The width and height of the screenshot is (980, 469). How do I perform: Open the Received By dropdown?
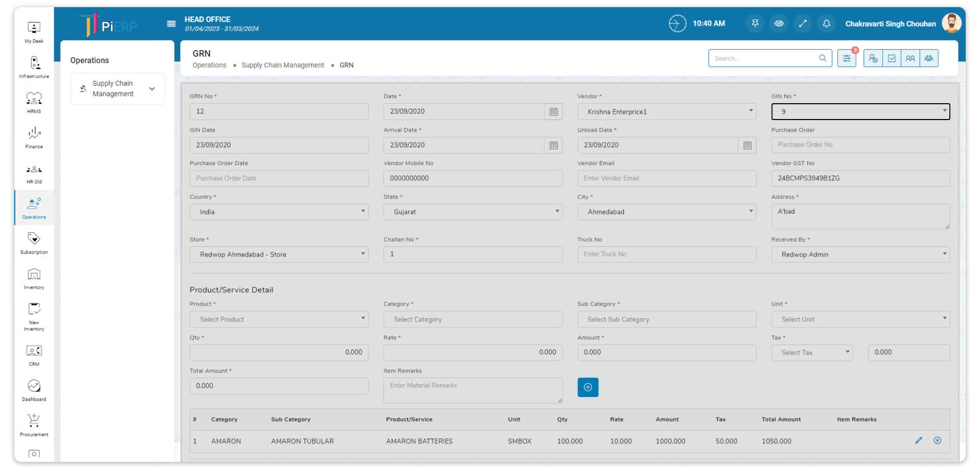point(860,254)
